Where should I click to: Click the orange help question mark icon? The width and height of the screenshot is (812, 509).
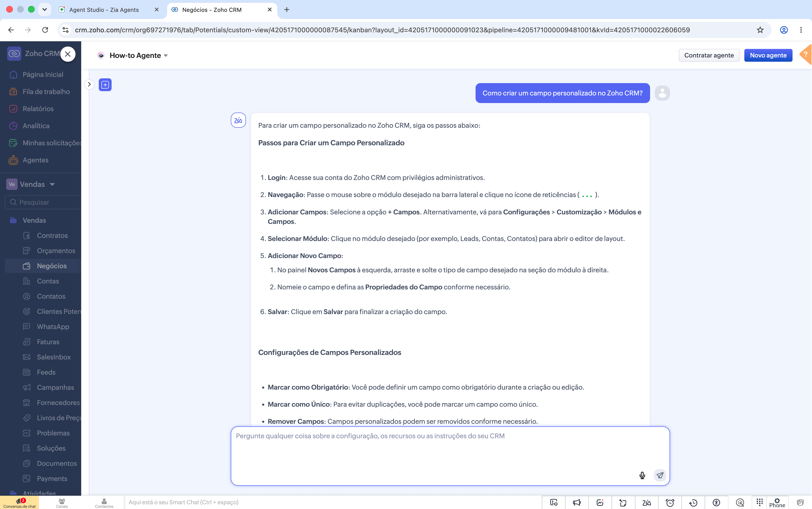coord(806,54)
